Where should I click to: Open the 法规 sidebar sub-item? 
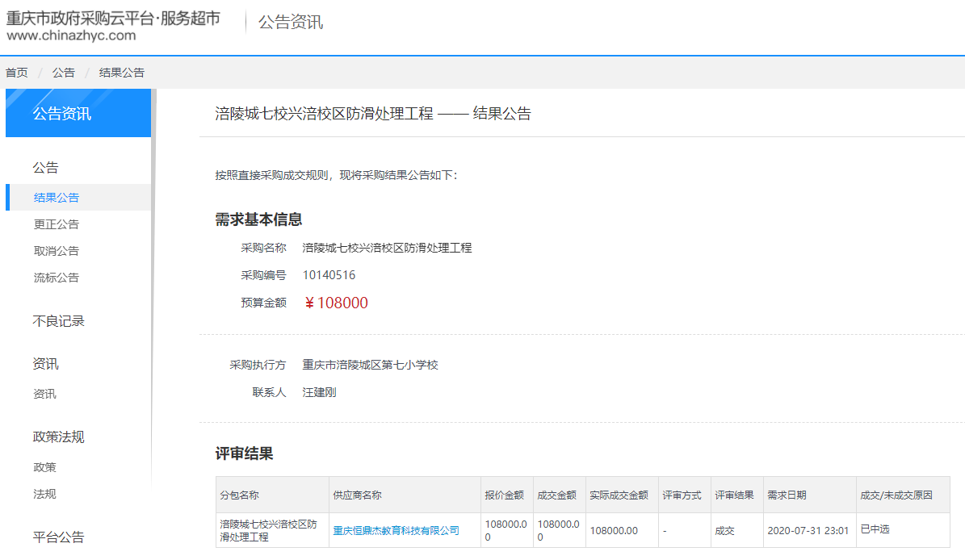tap(45, 494)
